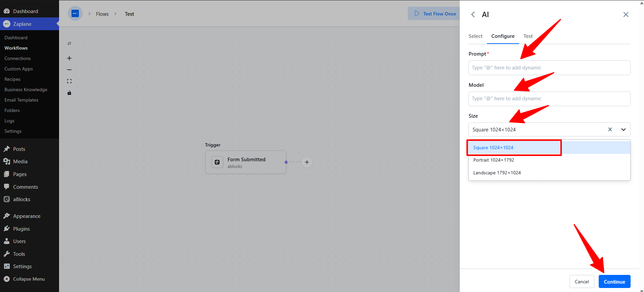644x292 pixels.
Task: Open Business Knowledge submenu item
Action: pos(26,90)
